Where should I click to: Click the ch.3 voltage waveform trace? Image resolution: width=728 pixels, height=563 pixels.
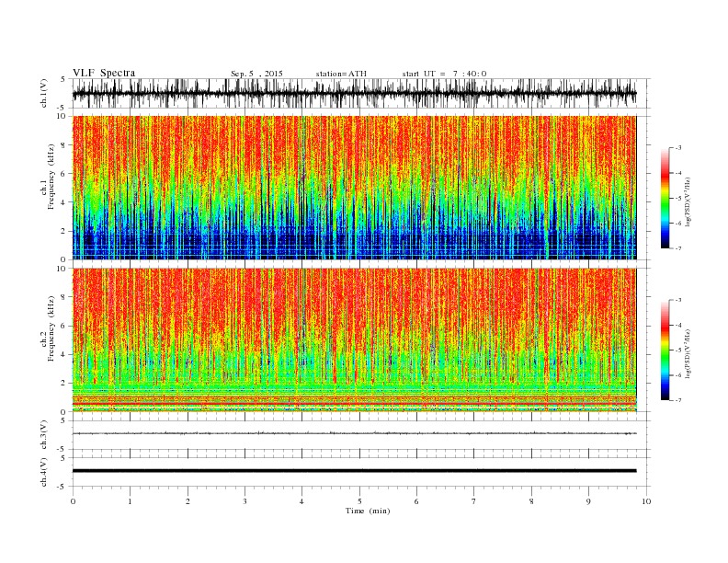pyautogui.click(x=354, y=433)
